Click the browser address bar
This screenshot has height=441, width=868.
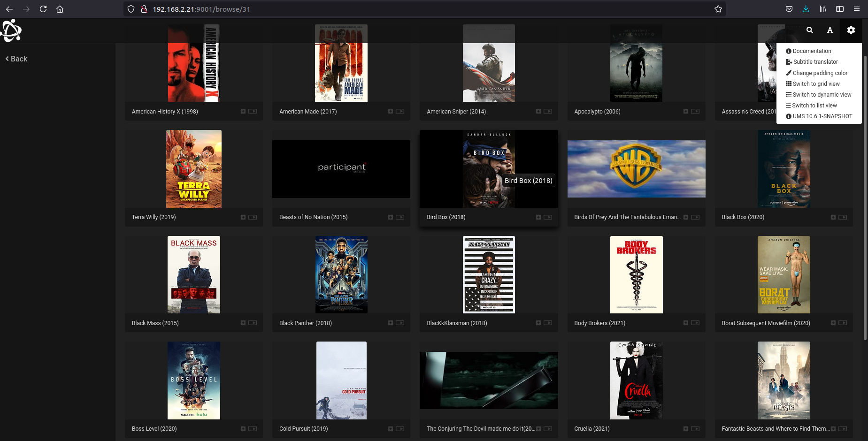(x=424, y=9)
